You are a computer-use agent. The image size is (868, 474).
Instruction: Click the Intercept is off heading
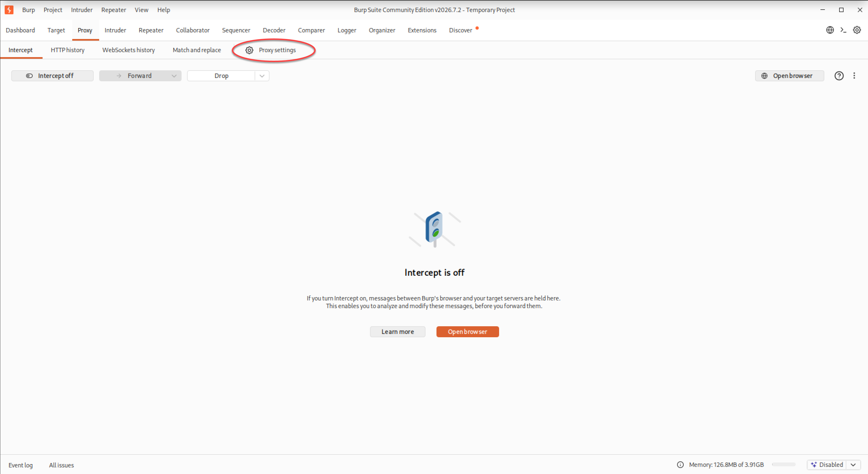click(434, 272)
